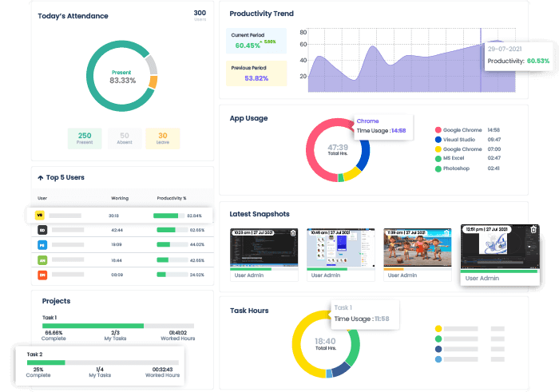Click the blue Visual Studio legend dot
Image resolution: width=559 pixels, height=392 pixels.
[x=438, y=139]
